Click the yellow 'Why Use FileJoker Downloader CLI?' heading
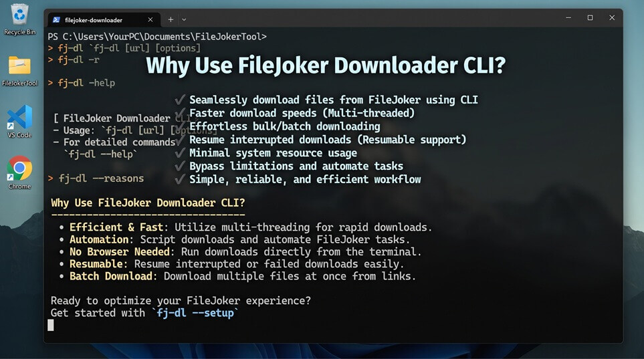The height and width of the screenshot is (359, 644). [148, 203]
